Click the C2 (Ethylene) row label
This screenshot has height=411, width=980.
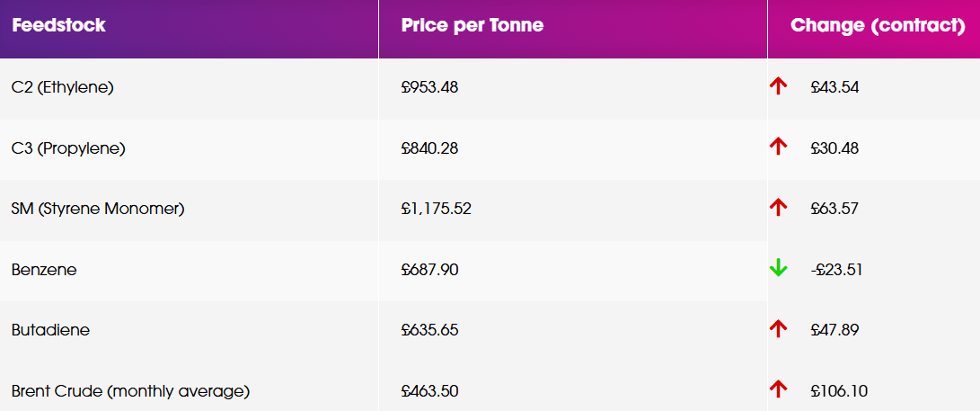tap(63, 87)
